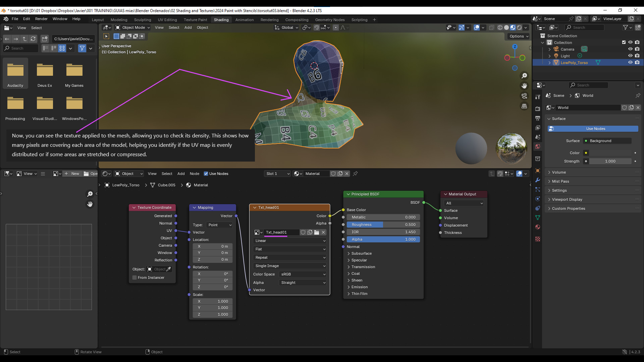Toggle viewport overlays display
This screenshot has height=362, width=644.
477,27
